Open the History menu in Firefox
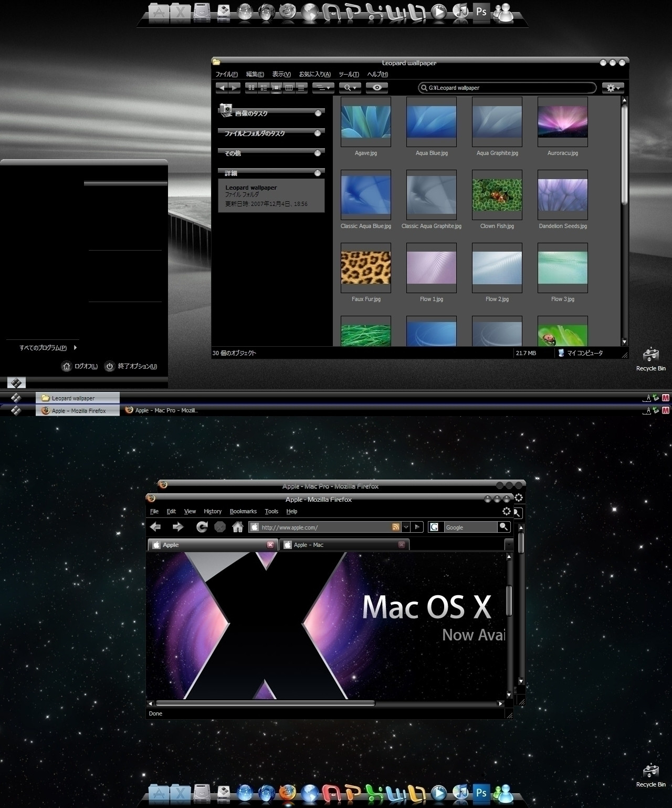Screen dimensions: 672x808 [x=213, y=511]
